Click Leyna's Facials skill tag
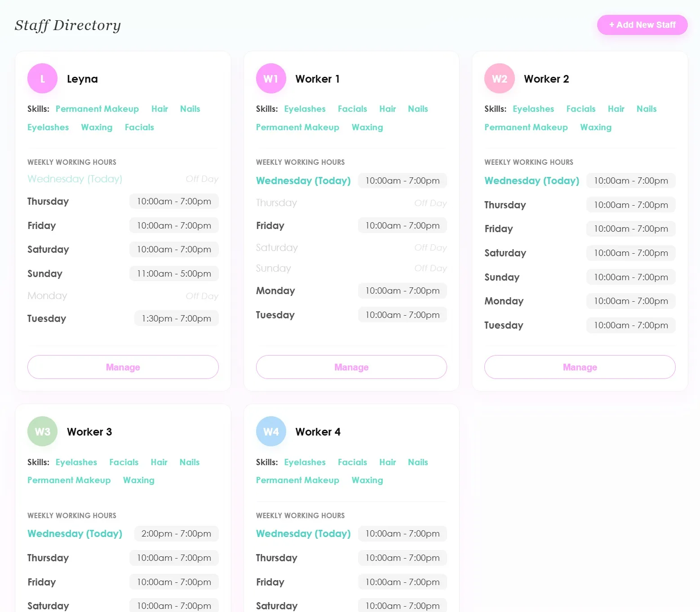 tap(139, 127)
